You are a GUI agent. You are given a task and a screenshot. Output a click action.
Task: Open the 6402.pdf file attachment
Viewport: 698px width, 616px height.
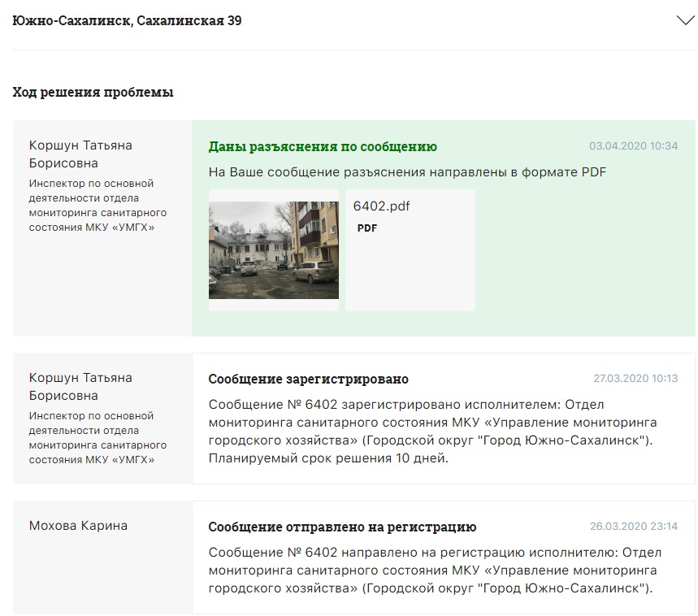(x=410, y=249)
